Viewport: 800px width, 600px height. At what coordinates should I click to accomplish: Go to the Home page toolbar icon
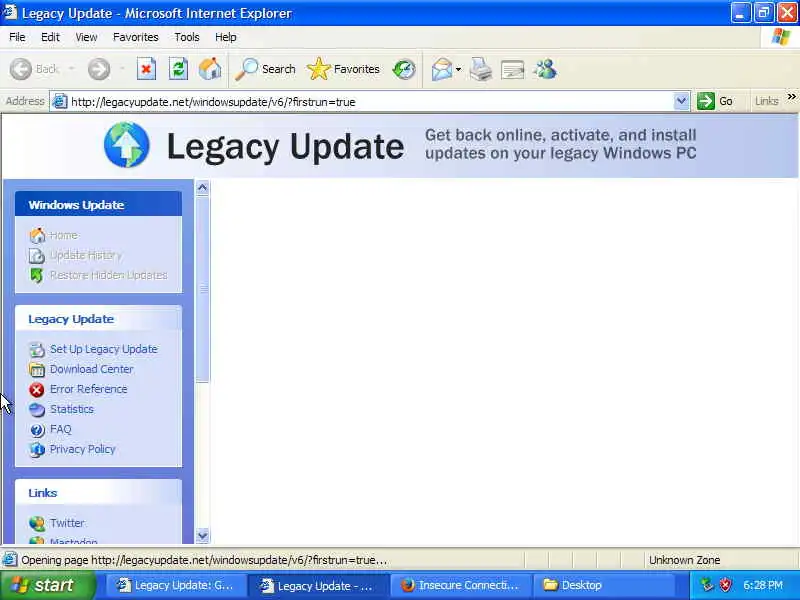click(x=210, y=69)
